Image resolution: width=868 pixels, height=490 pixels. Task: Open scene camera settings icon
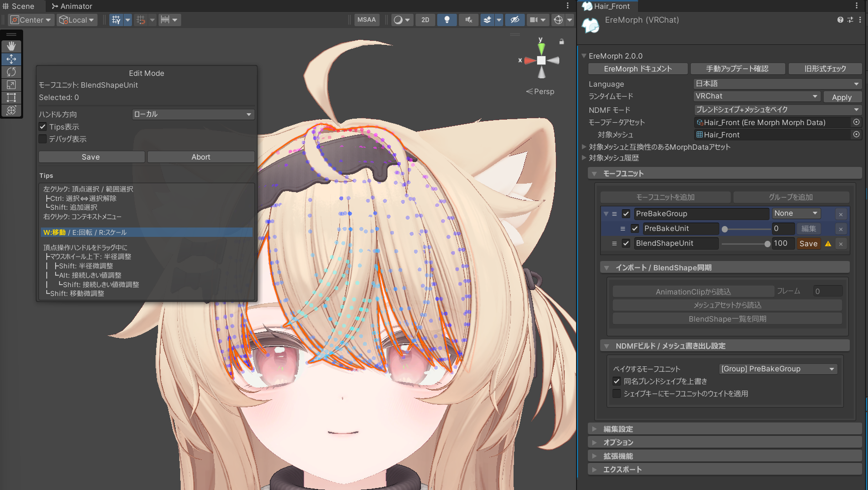pyautogui.click(x=534, y=20)
